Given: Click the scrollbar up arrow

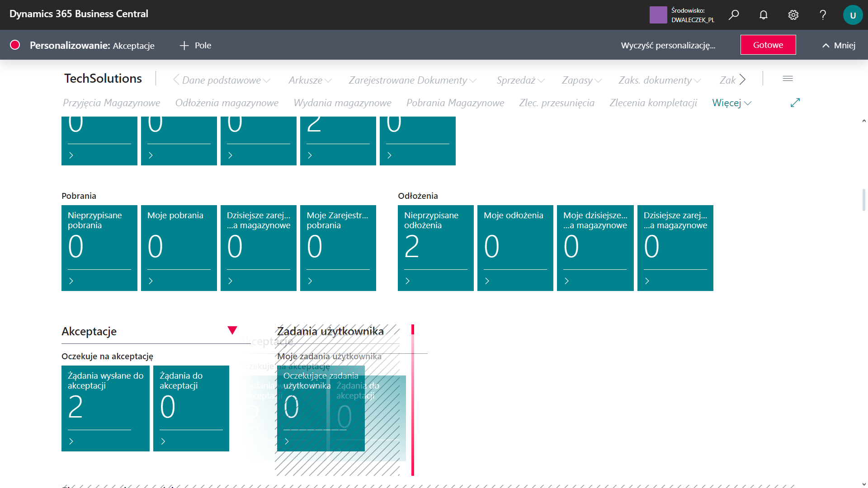Looking at the screenshot, I should click(864, 121).
